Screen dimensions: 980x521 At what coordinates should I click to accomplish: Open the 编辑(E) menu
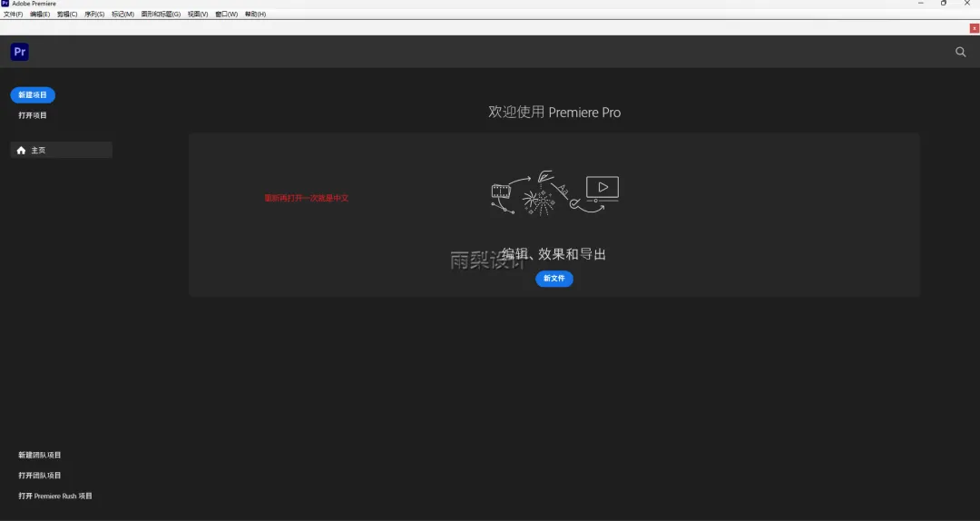[x=40, y=15]
